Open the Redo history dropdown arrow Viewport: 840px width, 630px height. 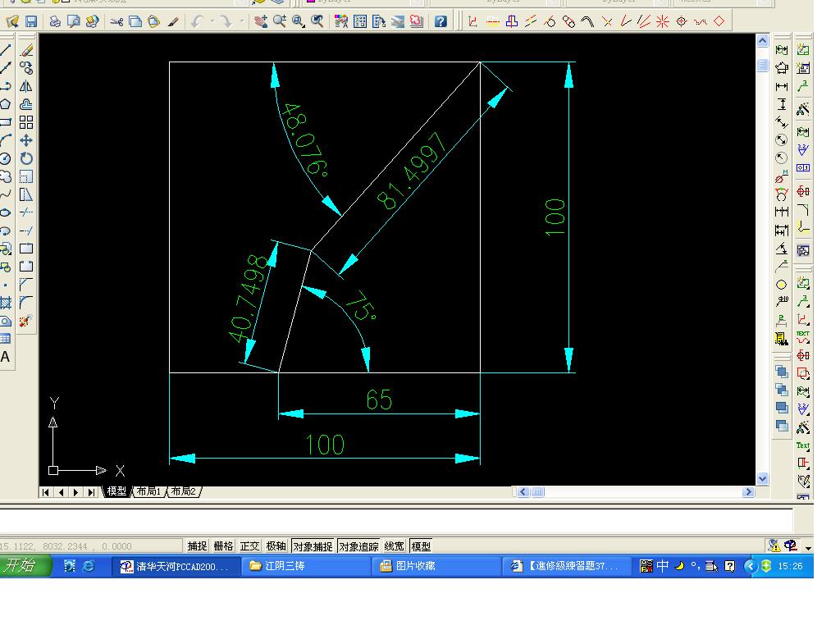point(242,21)
